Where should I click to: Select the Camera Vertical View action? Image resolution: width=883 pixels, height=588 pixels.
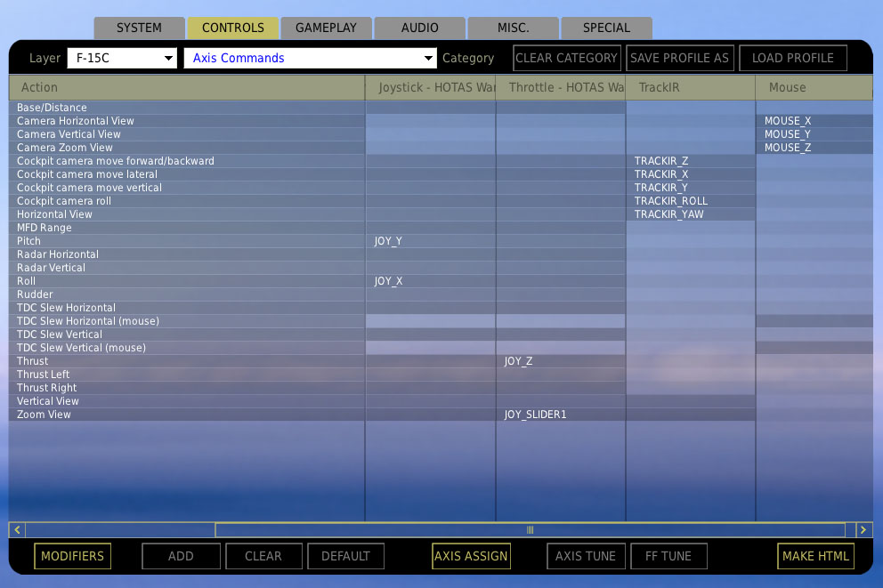pos(187,134)
